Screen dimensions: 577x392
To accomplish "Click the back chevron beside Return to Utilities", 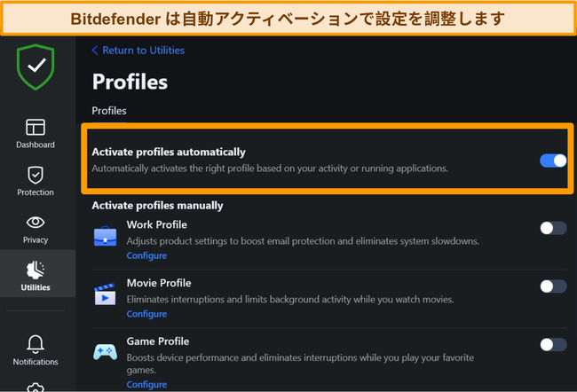I will point(95,50).
